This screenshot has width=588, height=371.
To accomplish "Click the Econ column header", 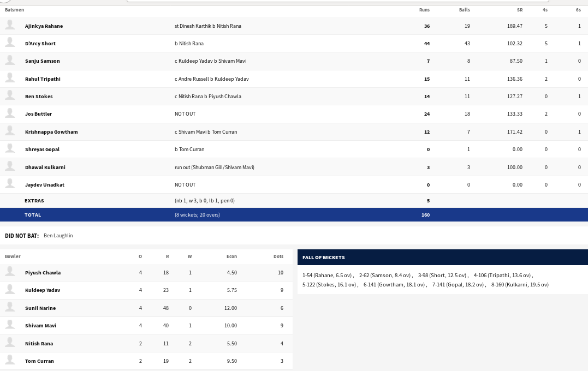I will coord(231,256).
